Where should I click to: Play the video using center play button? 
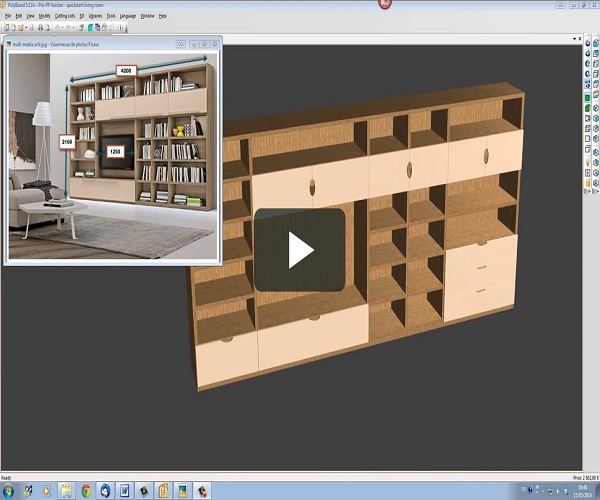[x=300, y=250]
